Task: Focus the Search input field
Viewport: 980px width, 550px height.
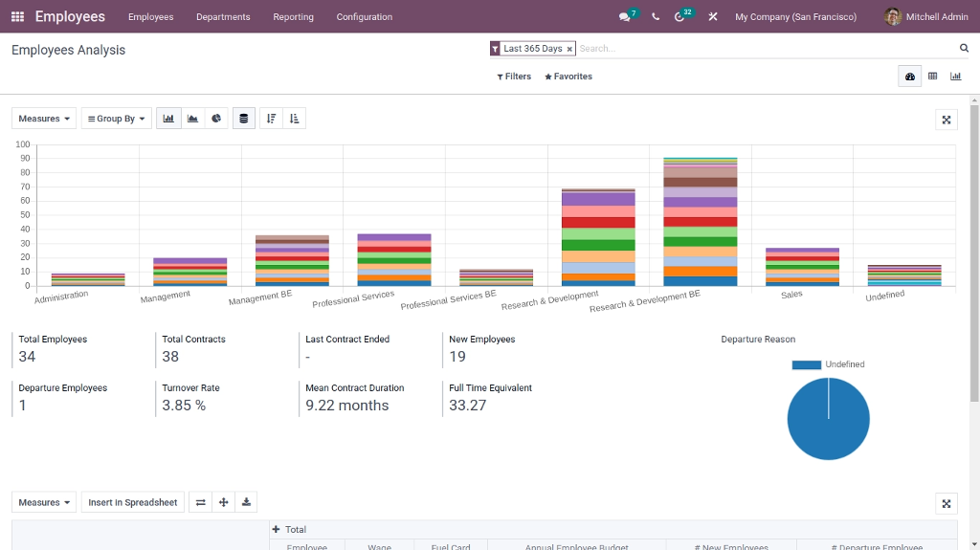Action: tap(767, 49)
